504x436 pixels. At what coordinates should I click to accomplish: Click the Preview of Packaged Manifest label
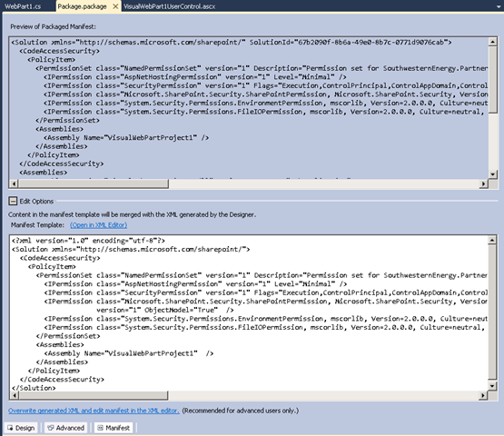pyautogui.click(x=53, y=26)
